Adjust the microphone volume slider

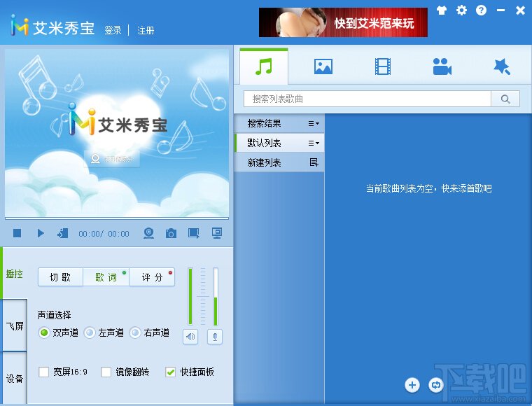pyautogui.click(x=216, y=296)
